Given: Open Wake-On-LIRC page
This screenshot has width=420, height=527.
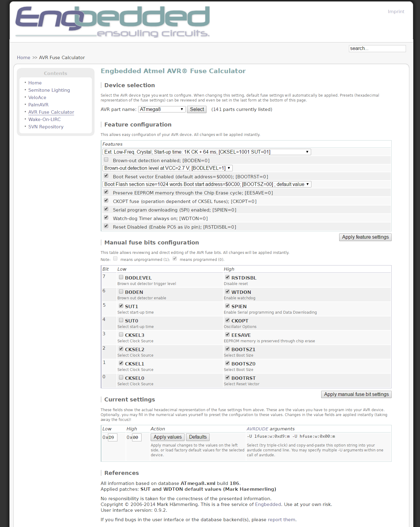Looking at the screenshot, I should coord(45,119).
